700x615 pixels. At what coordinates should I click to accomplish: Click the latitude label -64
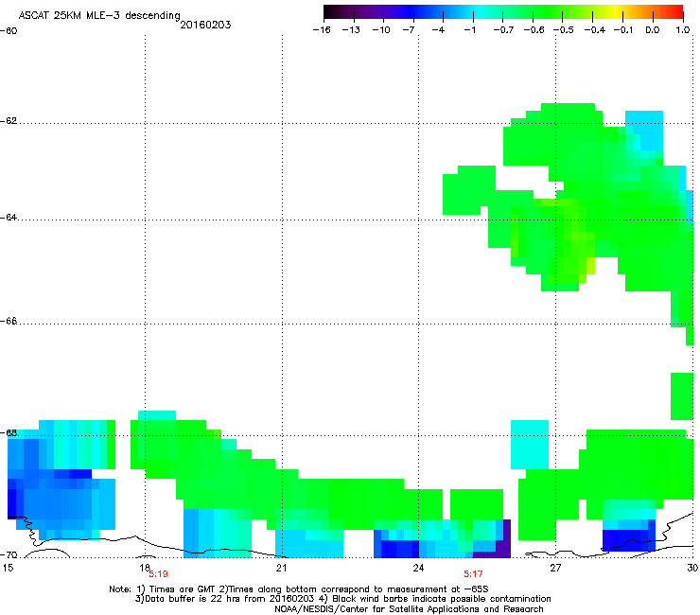point(9,218)
